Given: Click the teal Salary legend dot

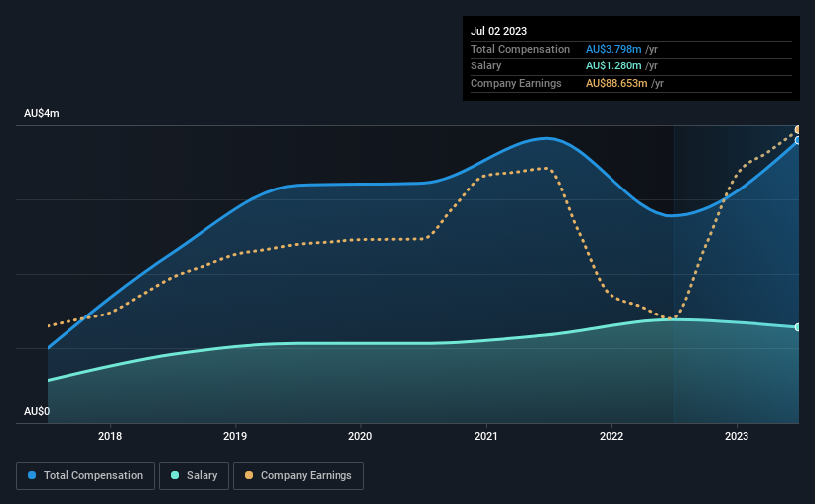Looking at the screenshot, I should 175,475.
